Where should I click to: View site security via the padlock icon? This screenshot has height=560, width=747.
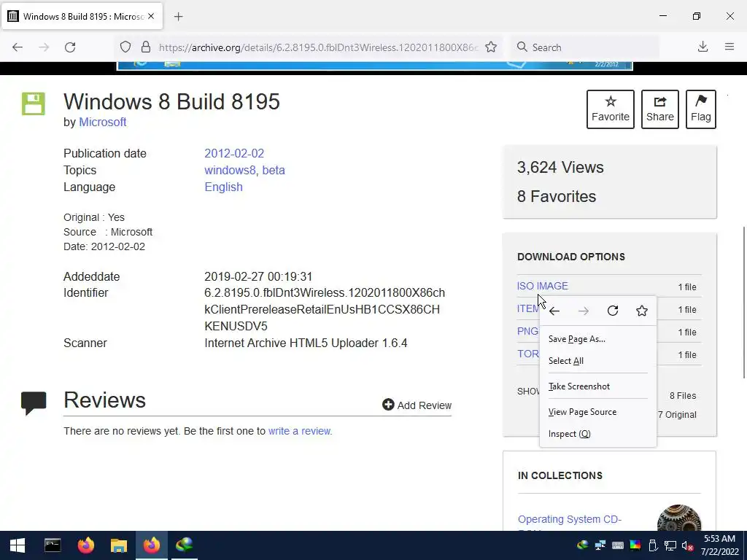pos(146,47)
